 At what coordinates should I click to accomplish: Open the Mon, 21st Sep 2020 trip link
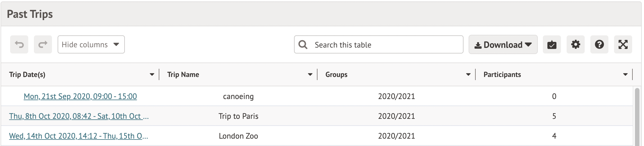point(80,96)
